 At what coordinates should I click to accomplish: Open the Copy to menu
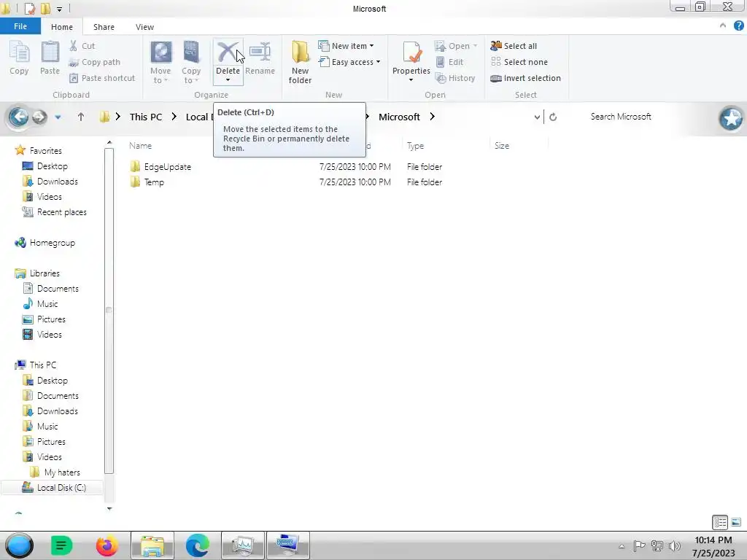tap(191, 63)
